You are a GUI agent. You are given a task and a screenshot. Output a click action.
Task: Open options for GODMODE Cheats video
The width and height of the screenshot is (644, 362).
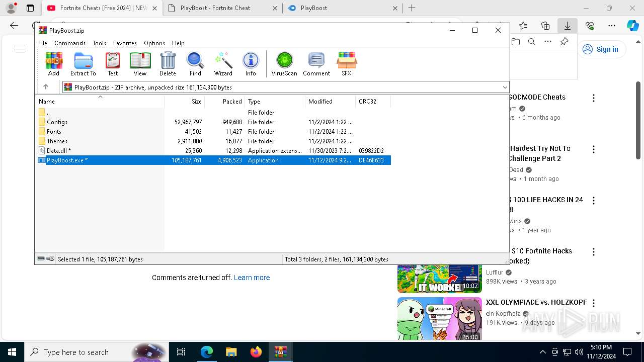tap(594, 98)
